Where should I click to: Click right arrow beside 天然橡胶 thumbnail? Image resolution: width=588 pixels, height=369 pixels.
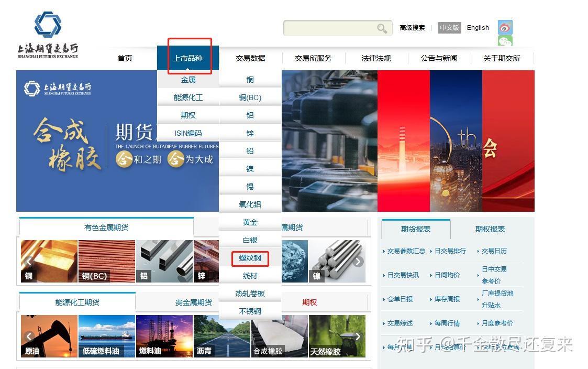358,337
